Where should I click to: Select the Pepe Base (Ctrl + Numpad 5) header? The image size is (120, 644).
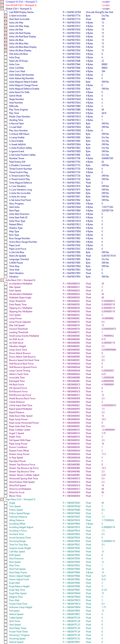coord(20,500)
